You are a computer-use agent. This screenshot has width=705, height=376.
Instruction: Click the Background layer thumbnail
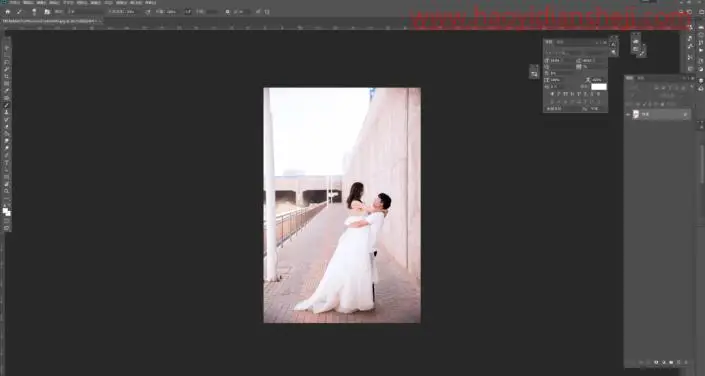pos(636,115)
